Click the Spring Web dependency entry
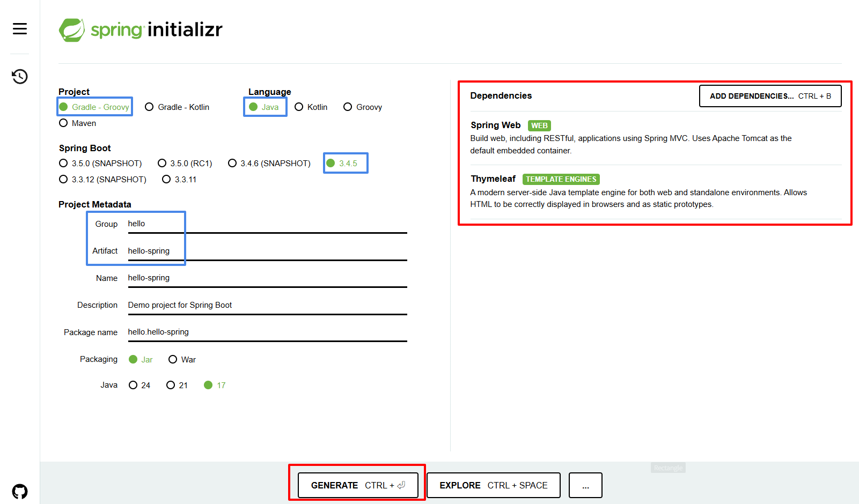The width and height of the screenshot is (859, 504). click(x=656, y=138)
